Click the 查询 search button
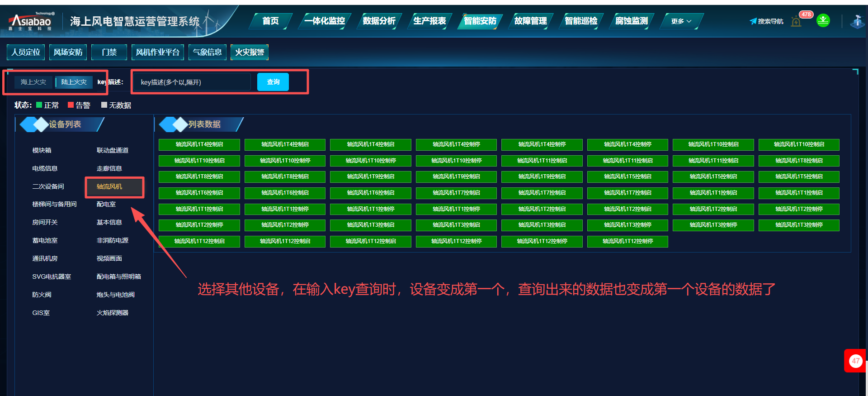The width and height of the screenshot is (868, 396). click(x=273, y=82)
